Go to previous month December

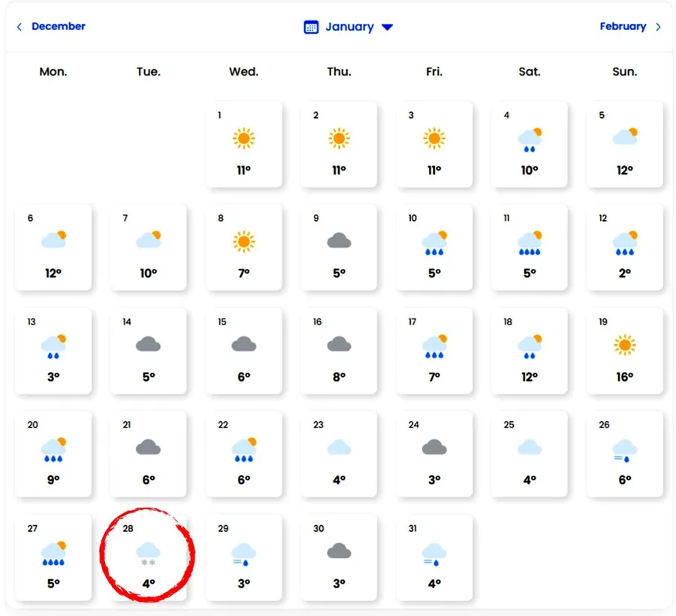point(58,26)
